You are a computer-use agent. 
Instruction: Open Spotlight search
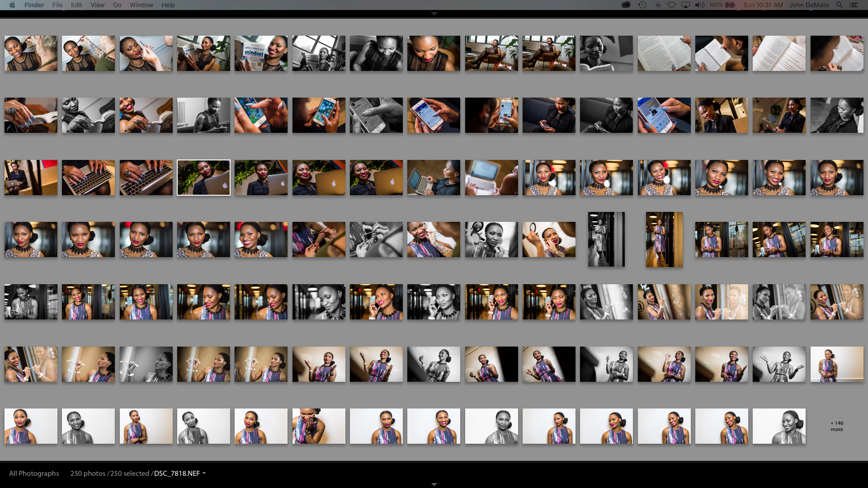point(839,5)
